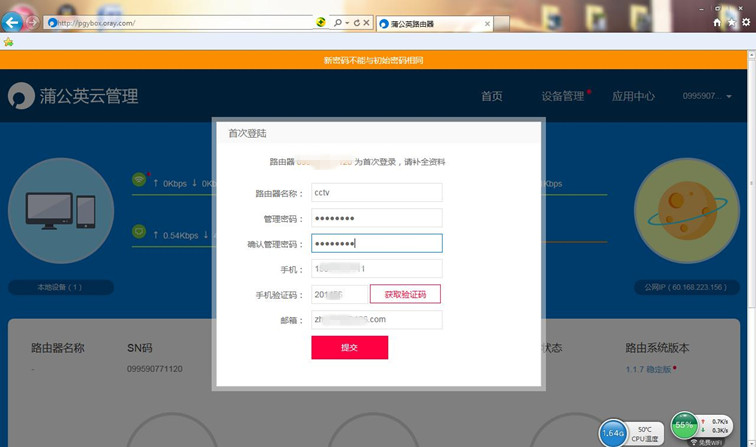Open the favorites star icon at top right
Viewport: 756px width, 447px height.
(x=731, y=21)
